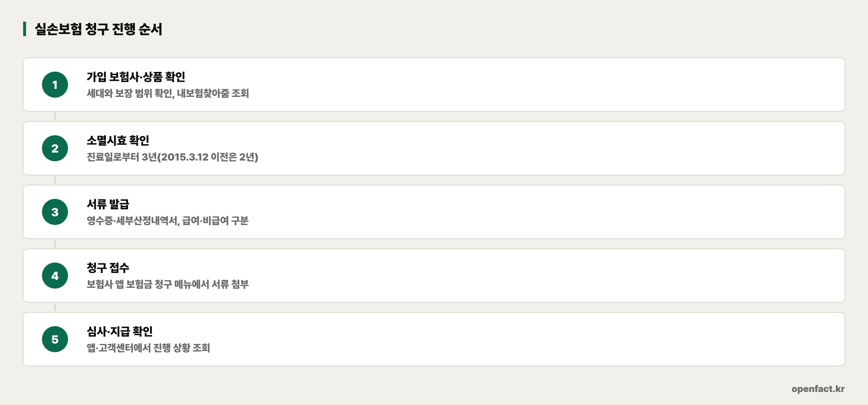868x405 pixels.
Task: Click the green step 2 circle
Action: pyautogui.click(x=55, y=148)
